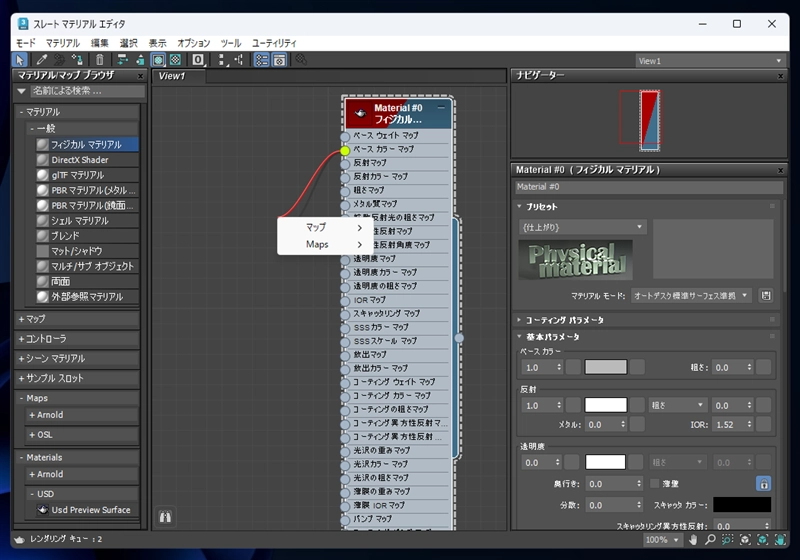Click Hide Unused Nodeslots toolbar icon
The height and width of the screenshot is (560, 800).
pyautogui.click(x=140, y=60)
